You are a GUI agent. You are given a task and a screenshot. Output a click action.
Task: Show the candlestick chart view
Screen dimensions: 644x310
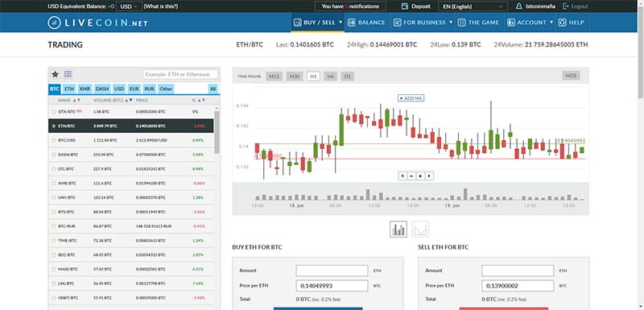(398, 229)
